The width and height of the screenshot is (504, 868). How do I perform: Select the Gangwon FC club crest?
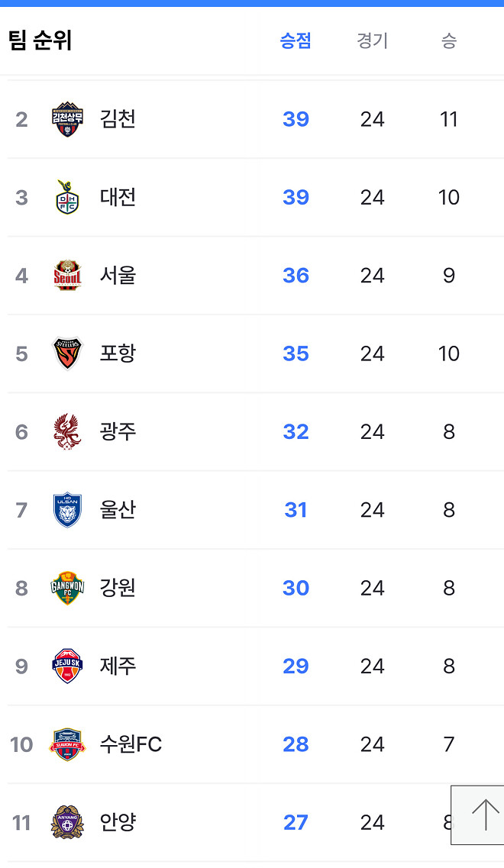coord(67,588)
